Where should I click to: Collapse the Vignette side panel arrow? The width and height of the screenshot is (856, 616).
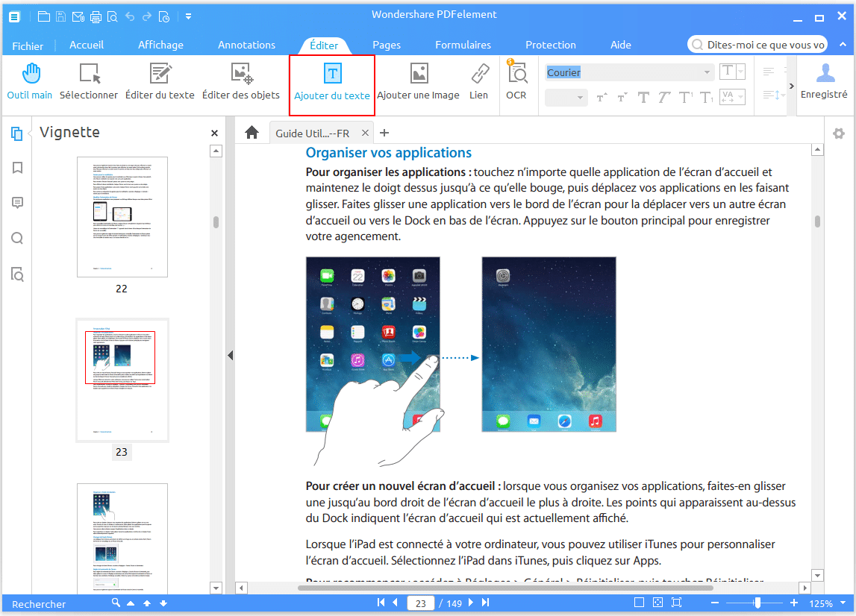click(231, 356)
